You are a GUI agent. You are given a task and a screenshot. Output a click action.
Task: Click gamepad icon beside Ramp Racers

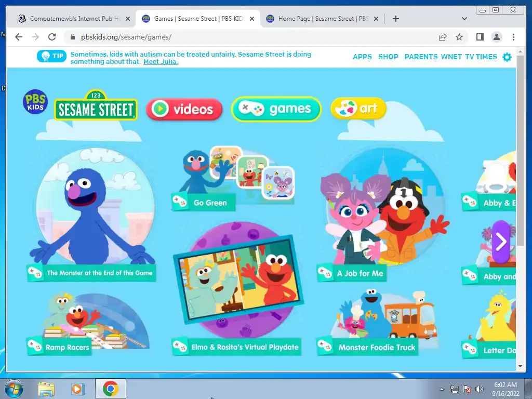point(35,347)
